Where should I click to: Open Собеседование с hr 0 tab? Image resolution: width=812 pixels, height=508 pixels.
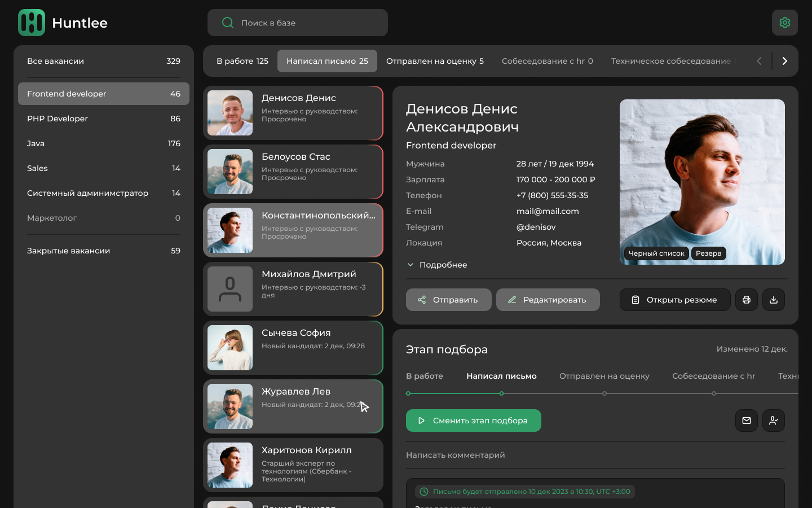(548, 61)
